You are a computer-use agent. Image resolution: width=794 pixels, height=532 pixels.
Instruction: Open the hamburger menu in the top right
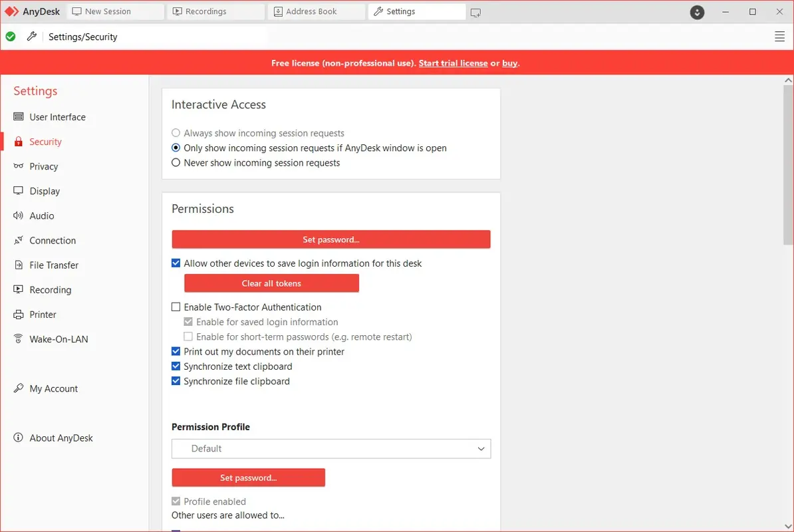coord(779,37)
